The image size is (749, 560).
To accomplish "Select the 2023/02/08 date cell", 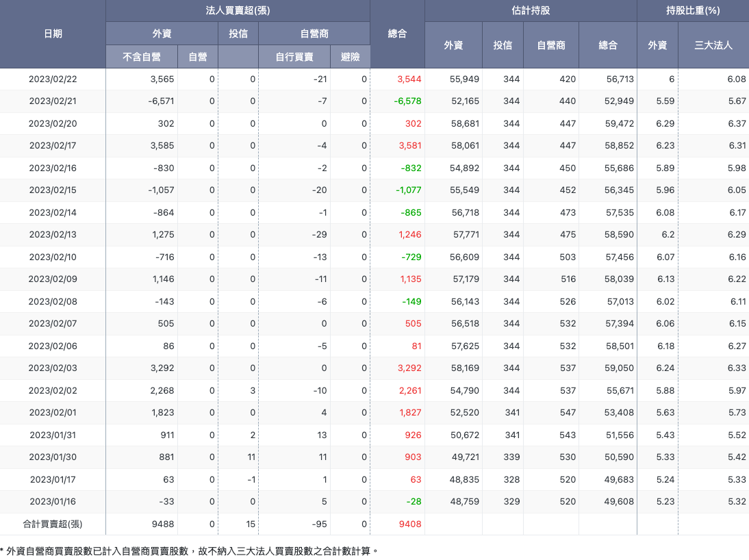I will [53, 301].
